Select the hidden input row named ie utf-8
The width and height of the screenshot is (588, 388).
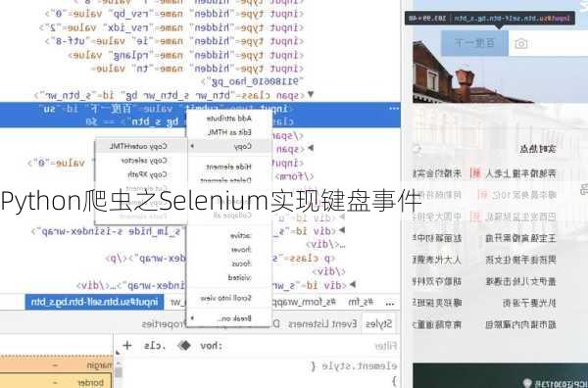pos(174,41)
